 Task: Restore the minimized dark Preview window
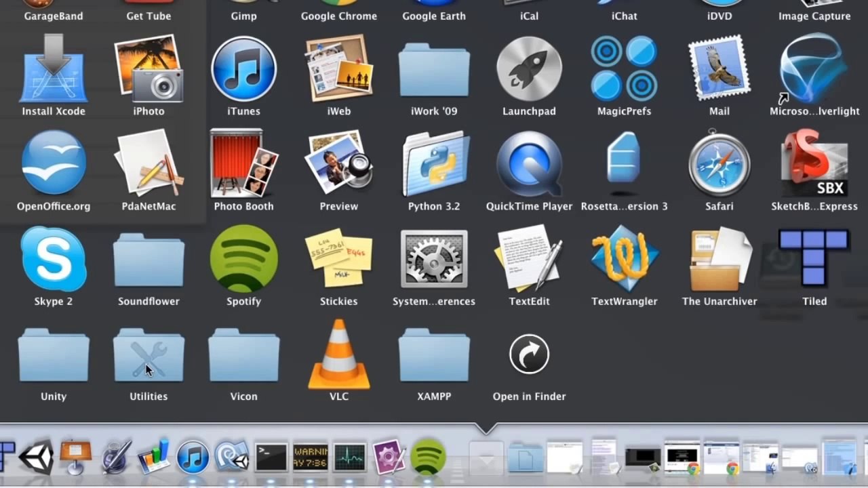pos(642,458)
